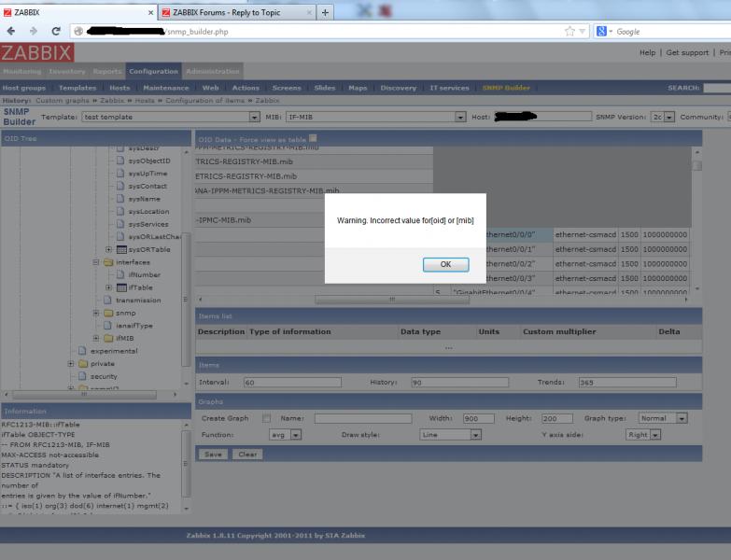Toggle Force view as table checkbox
731x560 pixels.
click(x=313, y=138)
